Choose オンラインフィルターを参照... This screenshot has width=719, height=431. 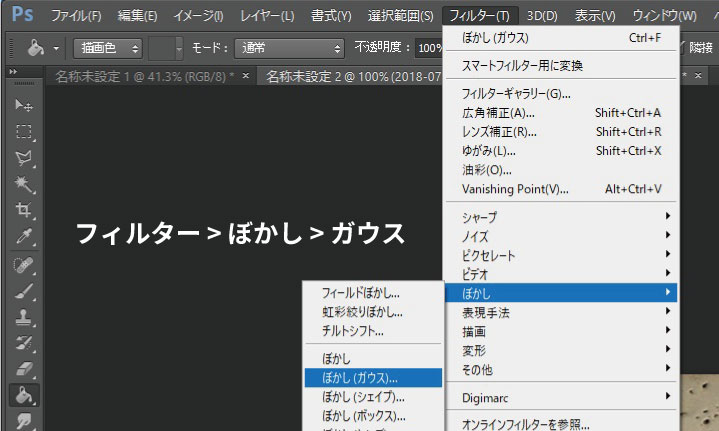click(x=561, y=424)
